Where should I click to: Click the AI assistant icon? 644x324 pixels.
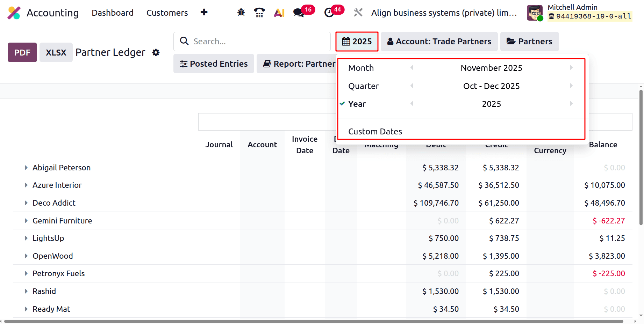279,13
